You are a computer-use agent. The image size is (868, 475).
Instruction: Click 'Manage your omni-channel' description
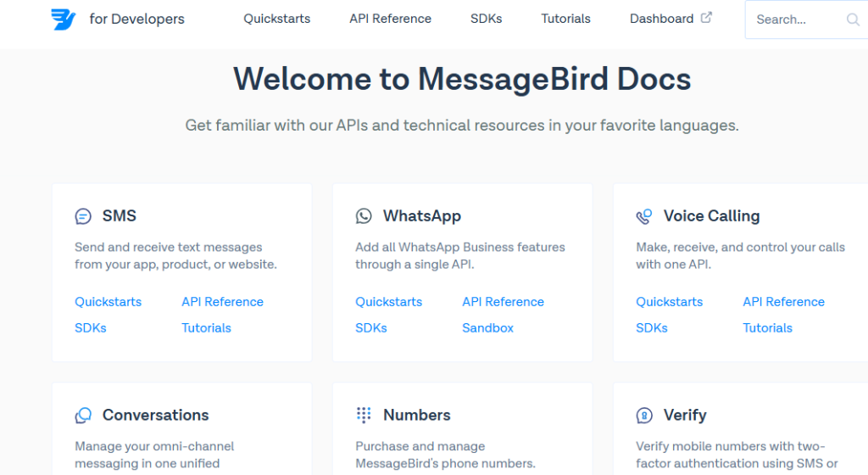click(154, 455)
